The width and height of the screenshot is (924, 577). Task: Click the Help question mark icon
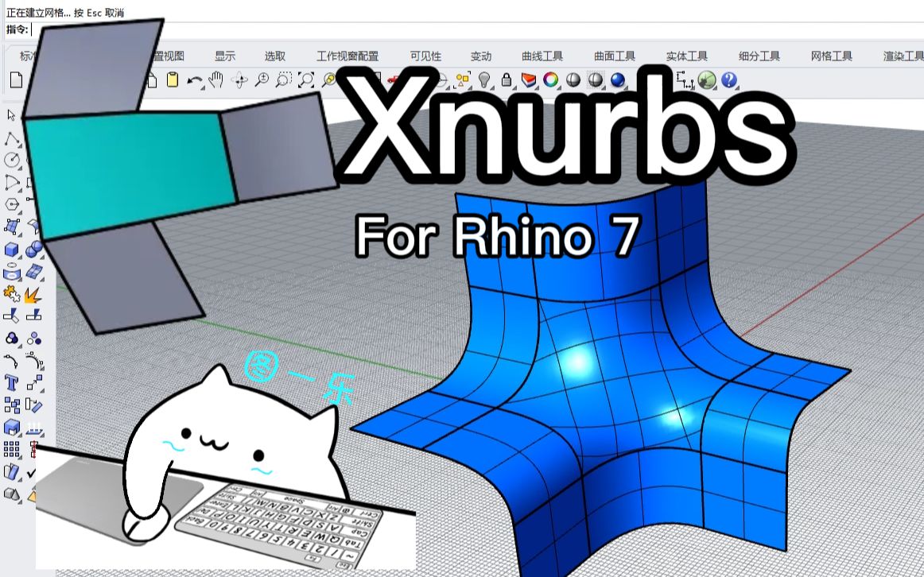(729, 79)
